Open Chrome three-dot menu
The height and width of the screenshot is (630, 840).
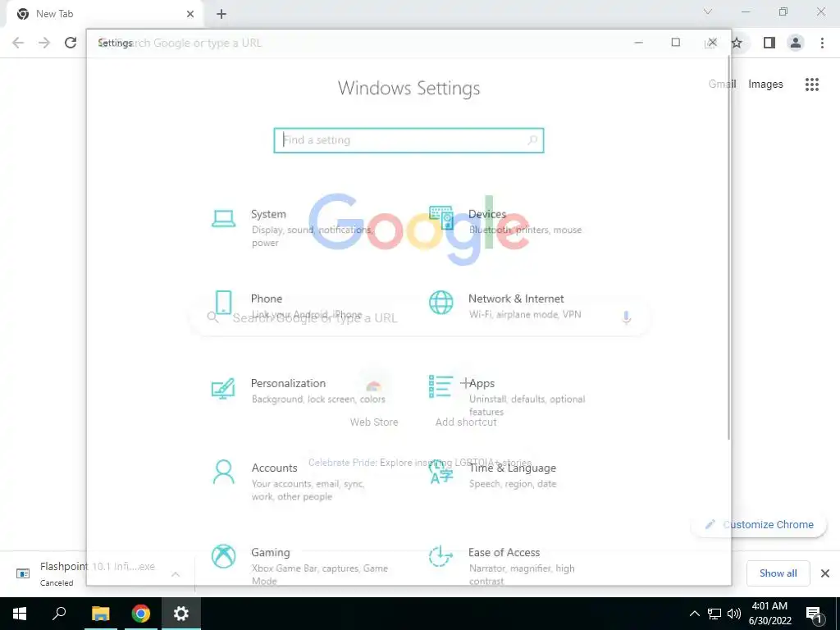(822, 43)
